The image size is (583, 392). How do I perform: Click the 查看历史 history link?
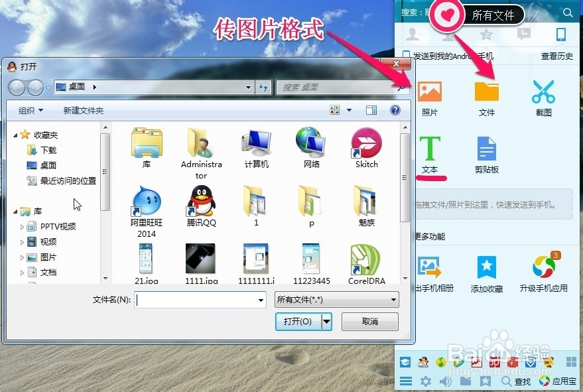coord(557,56)
